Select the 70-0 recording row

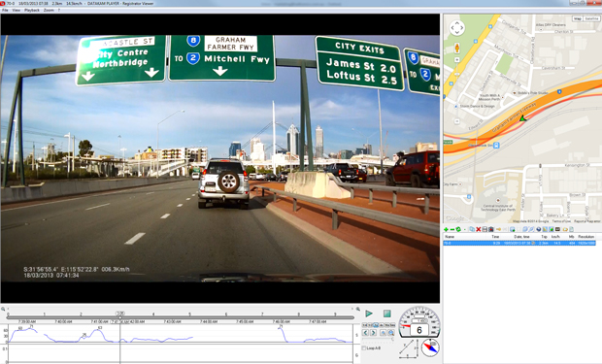point(519,243)
